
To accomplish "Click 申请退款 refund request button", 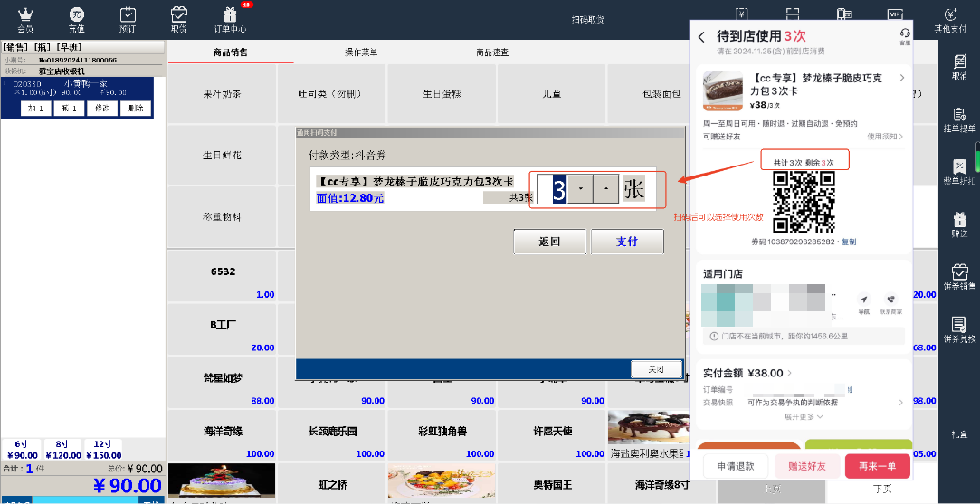I will coord(736,466).
